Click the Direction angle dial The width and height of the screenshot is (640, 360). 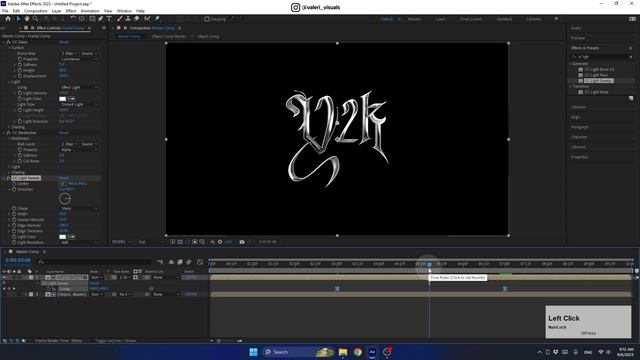point(65,199)
